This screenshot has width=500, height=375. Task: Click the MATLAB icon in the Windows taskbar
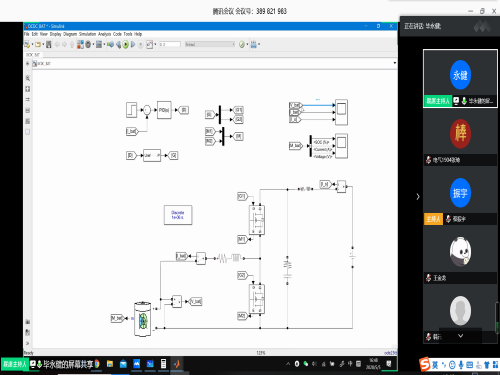pos(177,364)
